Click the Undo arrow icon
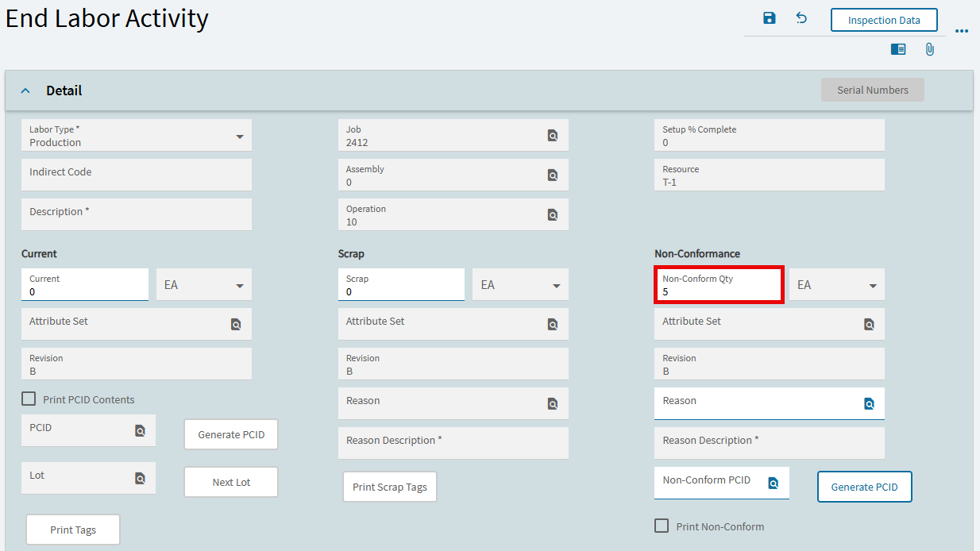Screen dimensions: 980x551 (x=801, y=18)
